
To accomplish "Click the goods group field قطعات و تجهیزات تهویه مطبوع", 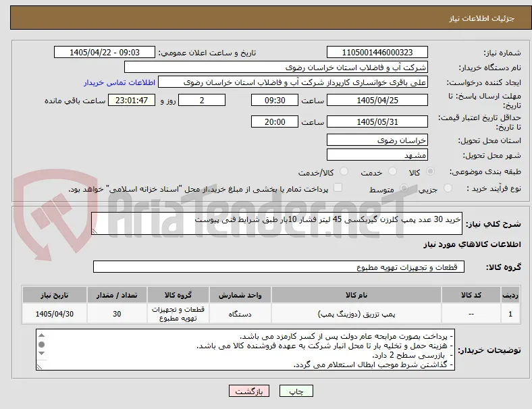I will pos(279,267).
